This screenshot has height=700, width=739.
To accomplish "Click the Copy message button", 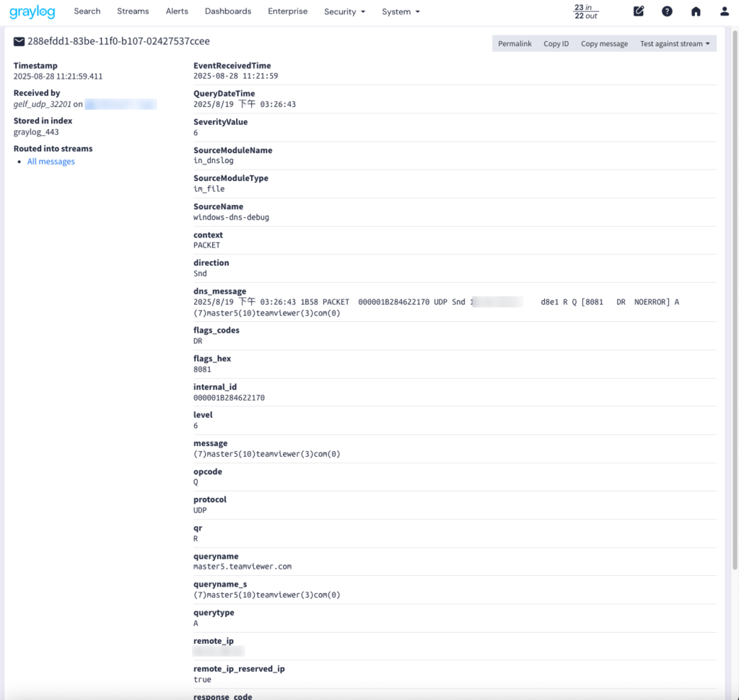I will click(x=604, y=43).
